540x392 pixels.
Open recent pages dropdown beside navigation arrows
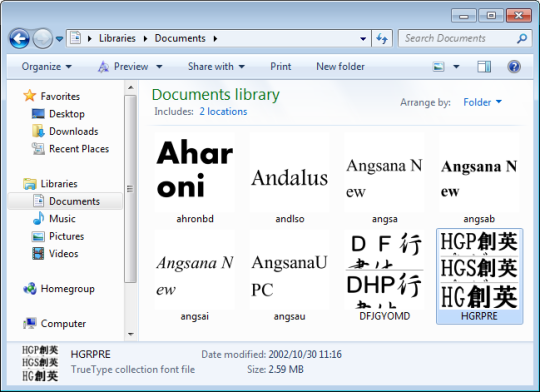click(x=59, y=39)
